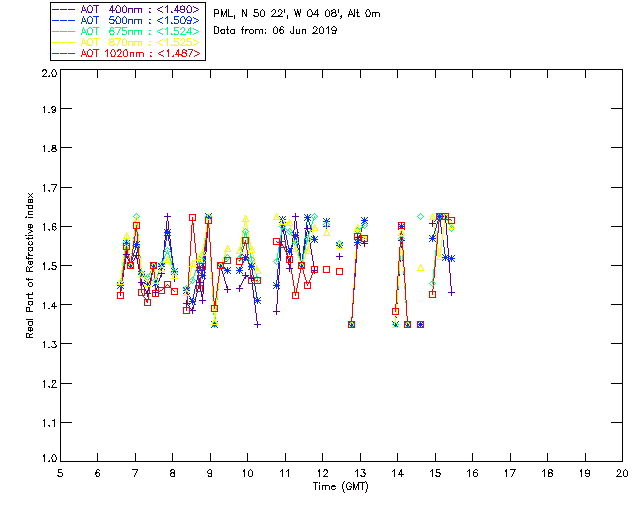The width and height of the screenshot is (640, 512).
Task: Click the 1.8 tick label on y-axis
Action: point(48,151)
